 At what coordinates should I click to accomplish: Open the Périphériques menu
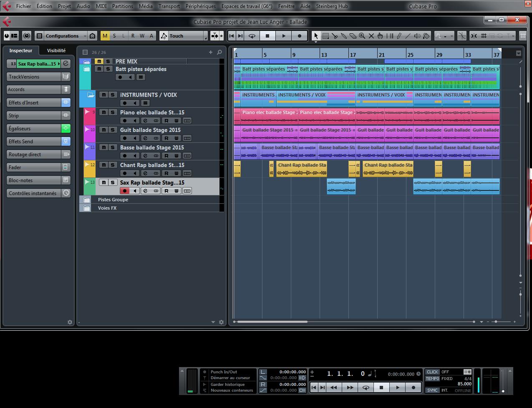click(201, 6)
